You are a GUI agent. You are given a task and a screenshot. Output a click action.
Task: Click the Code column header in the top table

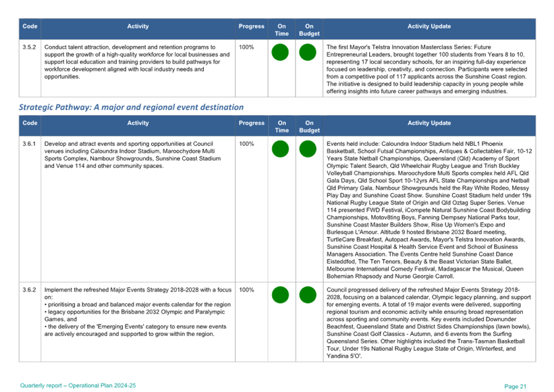point(30,26)
